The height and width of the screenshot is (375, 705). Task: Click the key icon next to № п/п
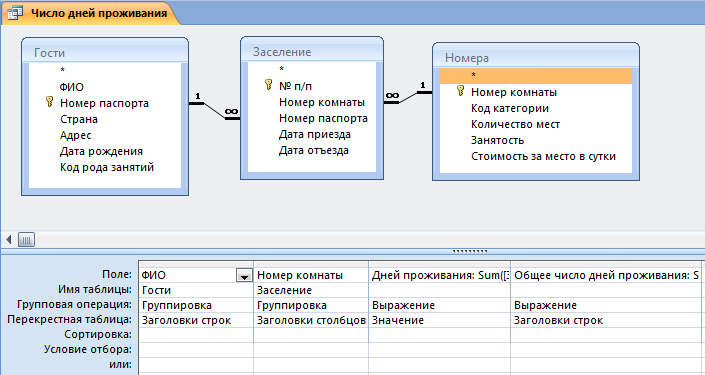268,84
